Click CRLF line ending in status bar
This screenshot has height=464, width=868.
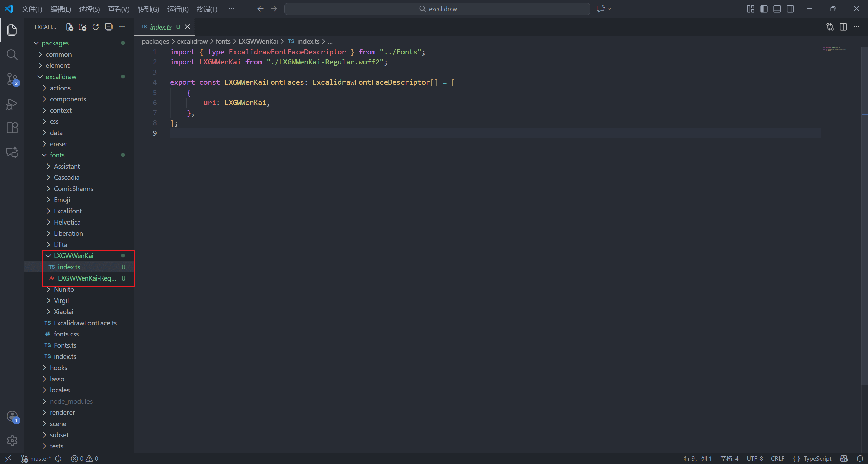point(777,459)
